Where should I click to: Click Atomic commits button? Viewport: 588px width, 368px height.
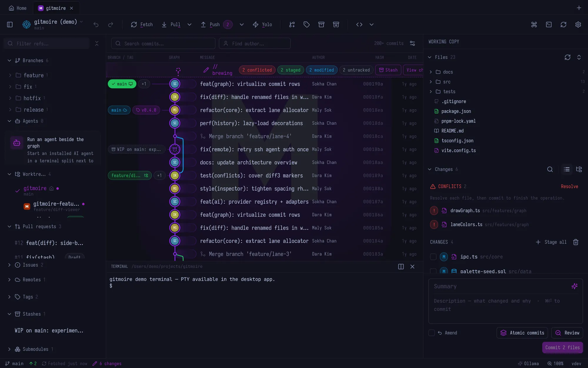[x=522, y=333]
